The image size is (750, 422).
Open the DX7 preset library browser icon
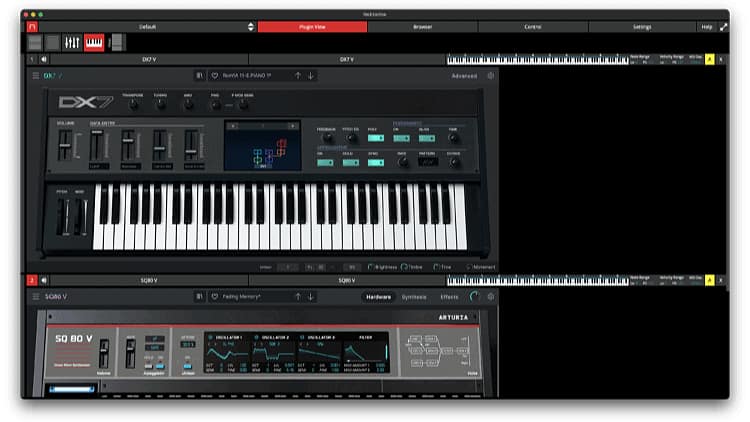coord(200,75)
